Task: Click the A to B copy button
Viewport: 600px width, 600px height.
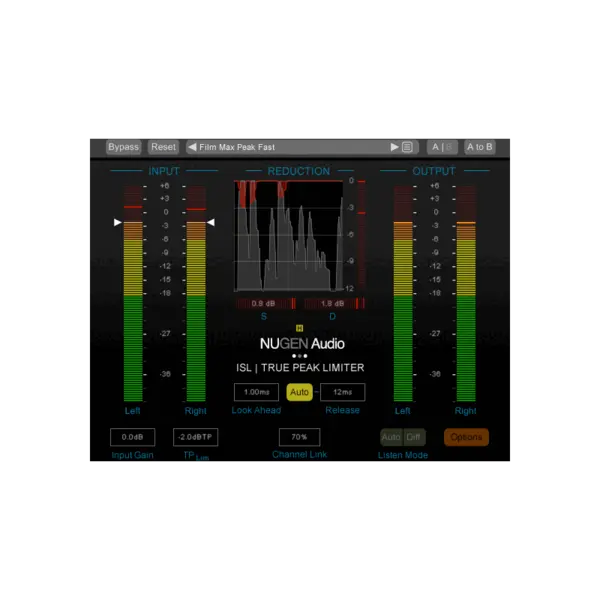Action: pyautogui.click(x=479, y=147)
